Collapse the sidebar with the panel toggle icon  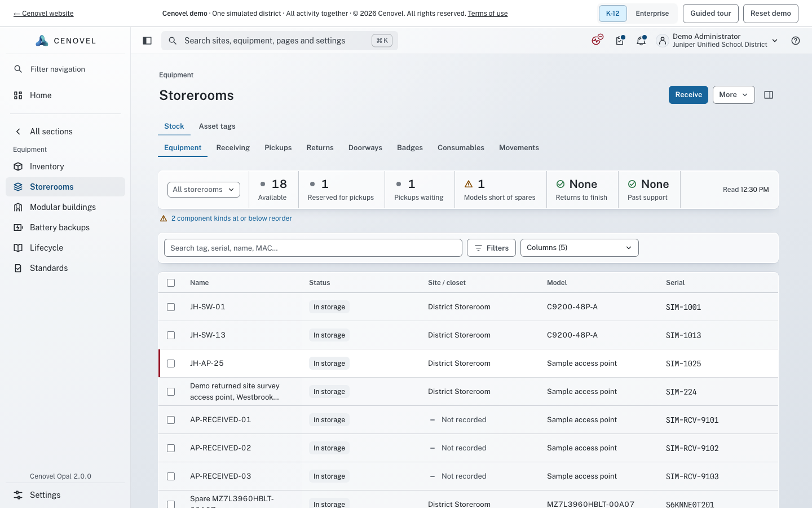(x=147, y=41)
